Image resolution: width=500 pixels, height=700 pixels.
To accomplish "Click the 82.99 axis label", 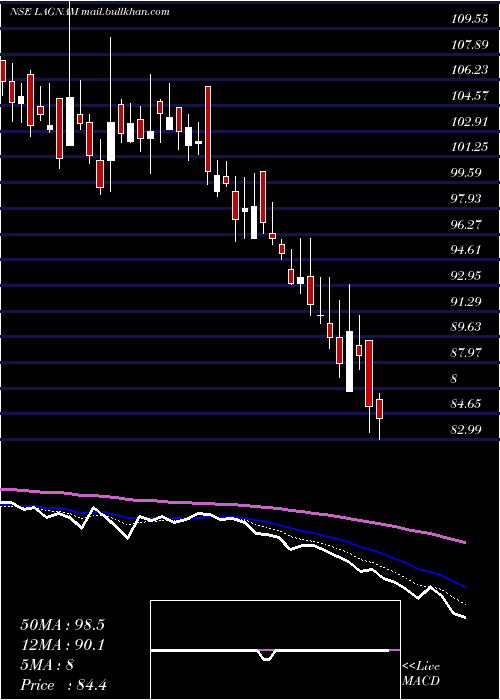I will 466,429.
